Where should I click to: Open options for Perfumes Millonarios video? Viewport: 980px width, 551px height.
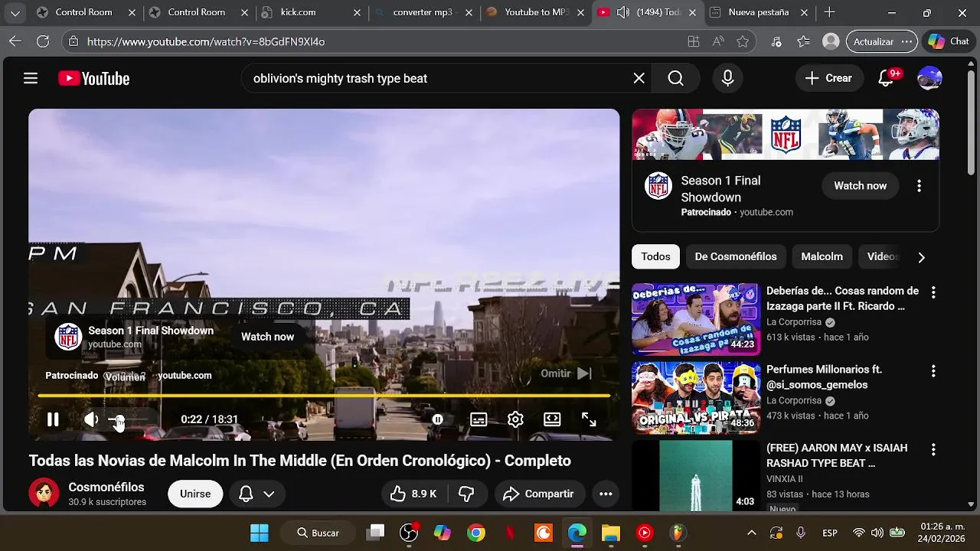pyautogui.click(x=933, y=371)
